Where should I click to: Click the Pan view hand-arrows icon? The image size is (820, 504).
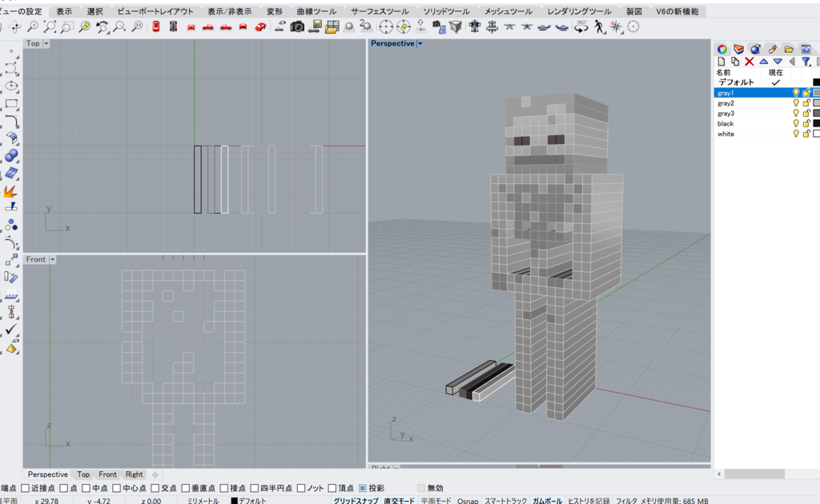coord(14,27)
